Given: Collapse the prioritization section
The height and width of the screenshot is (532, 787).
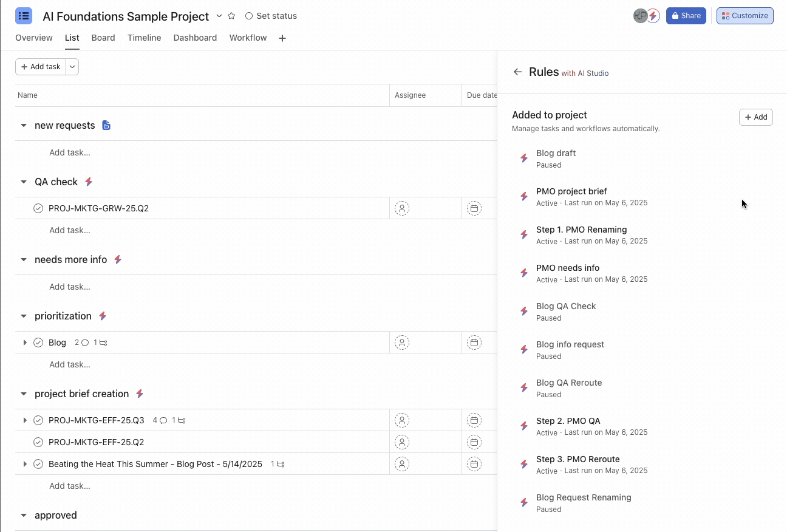Looking at the screenshot, I should pyautogui.click(x=24, y=316).
